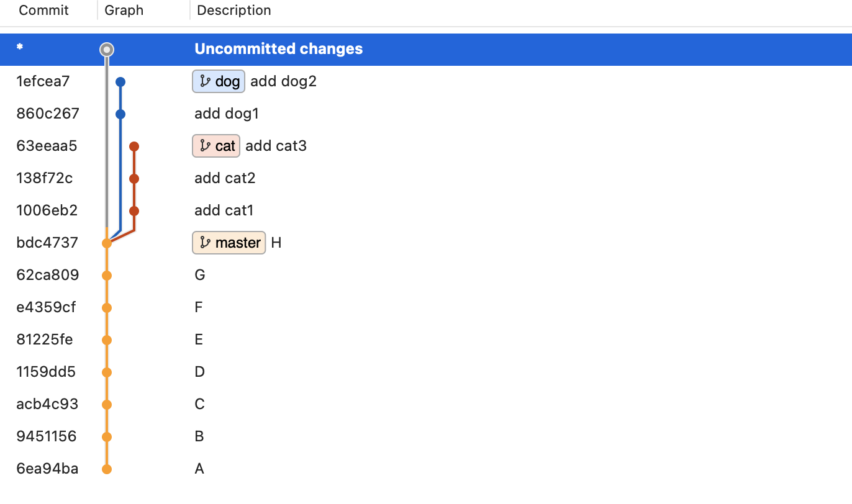Viewport: 852px width, 504px height.
Task: Click the uncommitted changes graph node
Action: tap(107, 49)
